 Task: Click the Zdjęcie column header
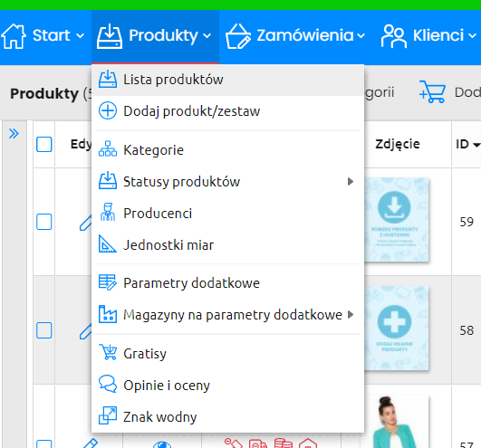(x=398, y=144)
